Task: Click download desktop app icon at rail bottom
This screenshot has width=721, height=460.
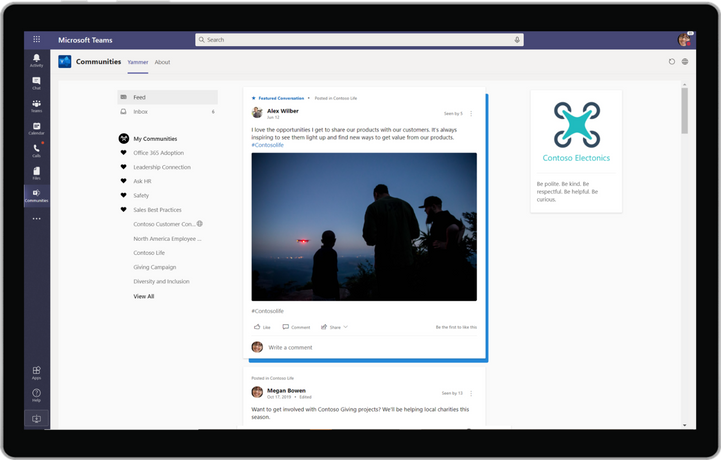Action: pos(36,419)
